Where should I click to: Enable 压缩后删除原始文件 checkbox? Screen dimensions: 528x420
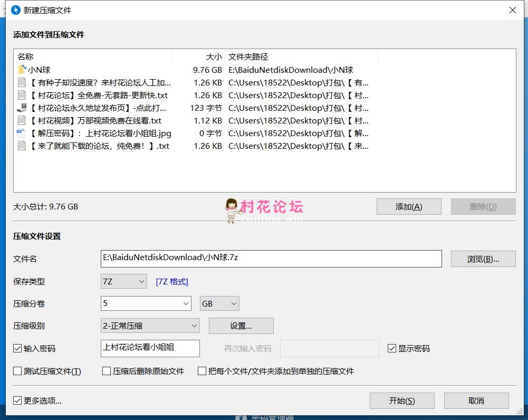(x=107, y=371)
